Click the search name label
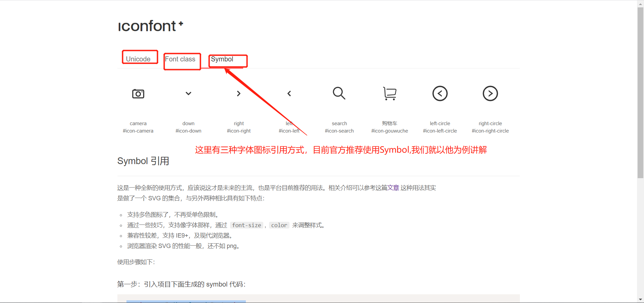Screen dimensions: 644x303 click(339, 123)
